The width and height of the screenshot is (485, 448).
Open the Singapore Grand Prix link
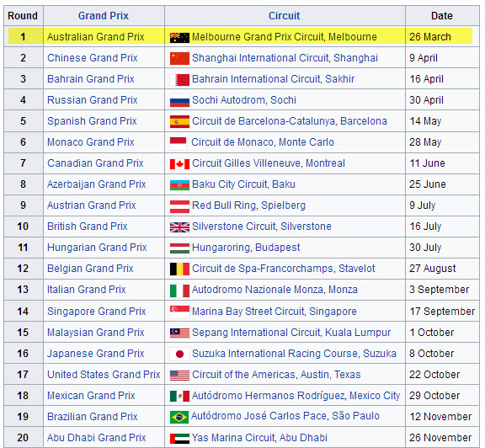(x=97, y=312)
